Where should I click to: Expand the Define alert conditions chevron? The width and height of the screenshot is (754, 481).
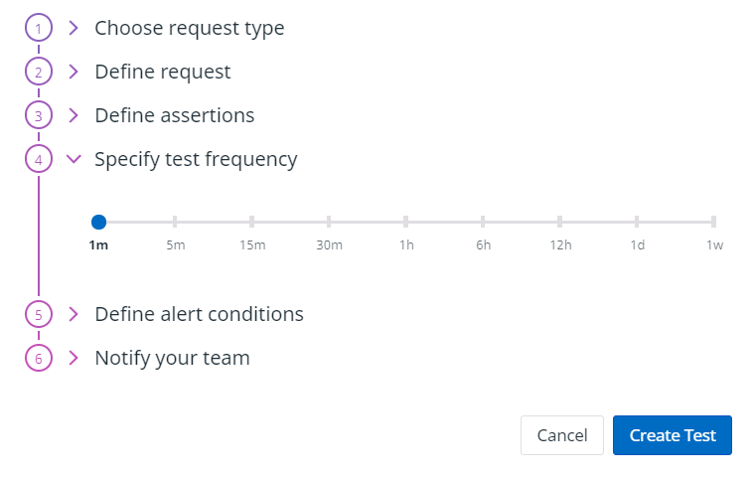click(73, 314)
